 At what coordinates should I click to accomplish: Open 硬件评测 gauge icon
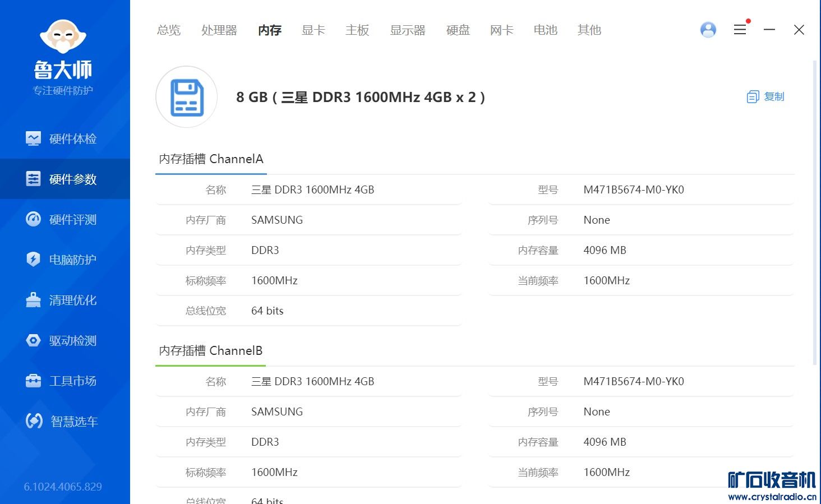(x=33, y=219)
